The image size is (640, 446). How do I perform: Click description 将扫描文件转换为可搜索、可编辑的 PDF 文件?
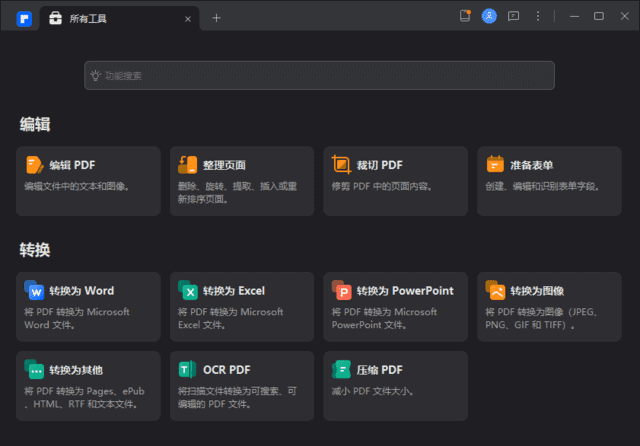point(237,397)
